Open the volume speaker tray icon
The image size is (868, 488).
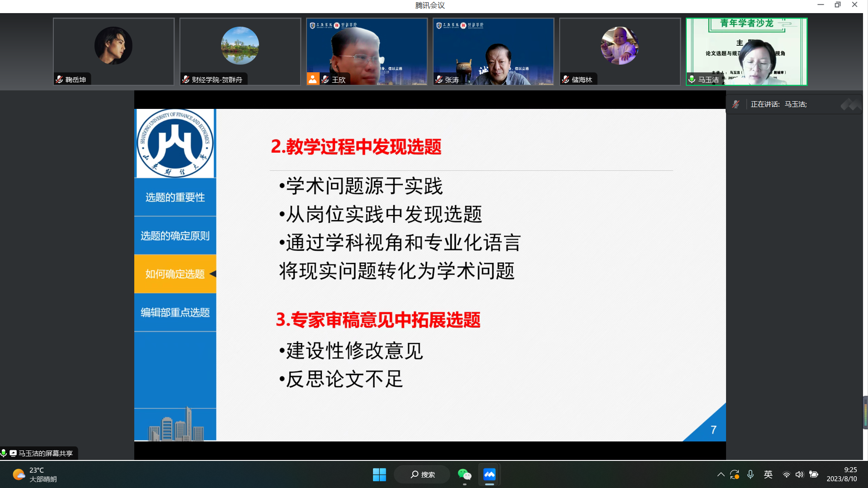[x=799, y=474]
